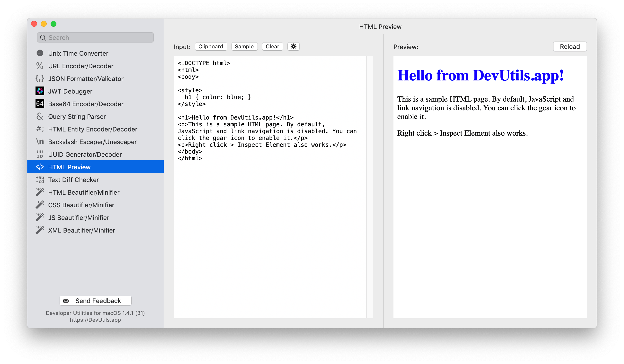Click the JWT Debugger colorful icon
This screenshot has width=624, height=364.
(40, 91)
